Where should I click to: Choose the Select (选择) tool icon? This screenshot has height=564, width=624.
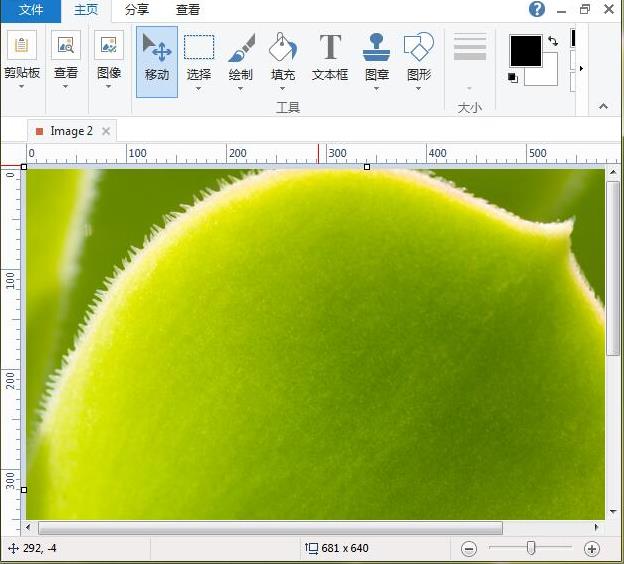pos(199,47)
